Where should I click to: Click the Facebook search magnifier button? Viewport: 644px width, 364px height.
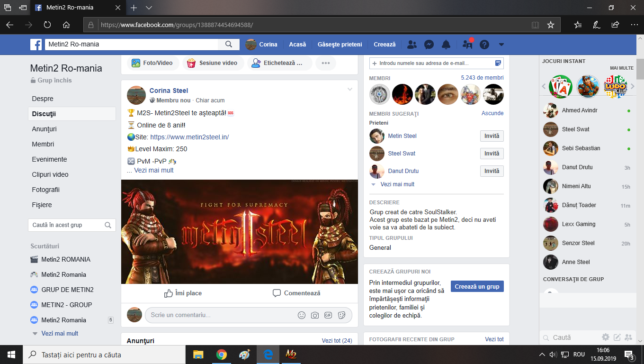(229, 45)
